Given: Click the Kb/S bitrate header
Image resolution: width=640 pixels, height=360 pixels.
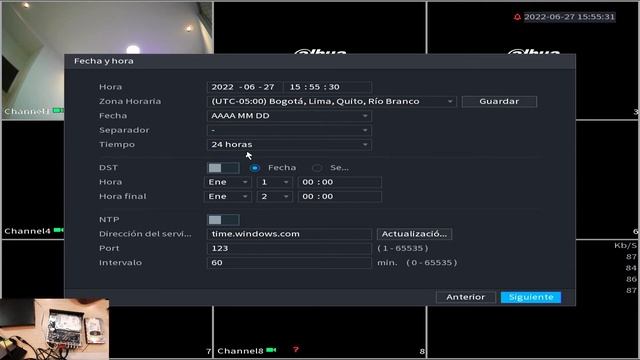Looking at the screenshot, I should pos(625,245).
